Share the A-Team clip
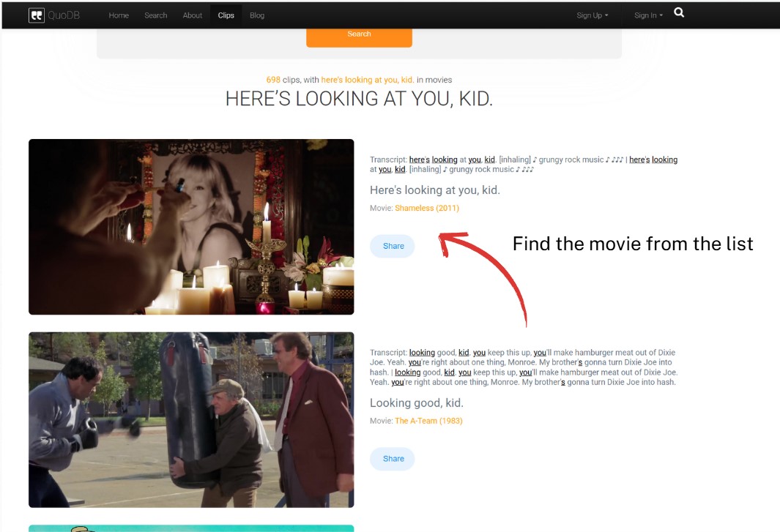Screen dimensions: 780x532 click(x=393, y=459)
